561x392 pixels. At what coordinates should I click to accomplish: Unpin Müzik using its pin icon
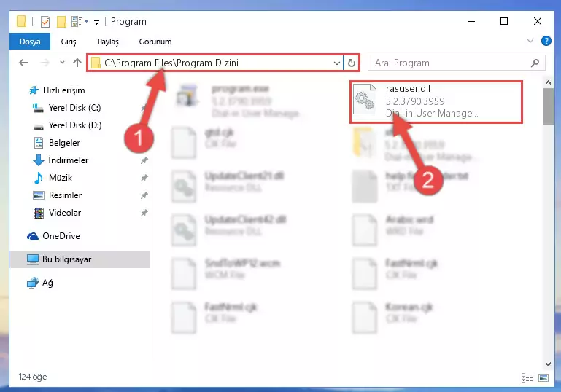[x=144, y=178]
